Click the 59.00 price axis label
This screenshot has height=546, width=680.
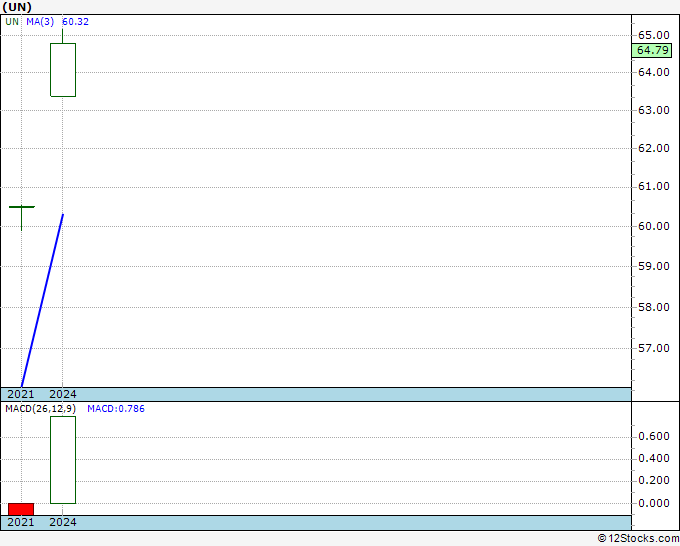(x=654, y=266)
